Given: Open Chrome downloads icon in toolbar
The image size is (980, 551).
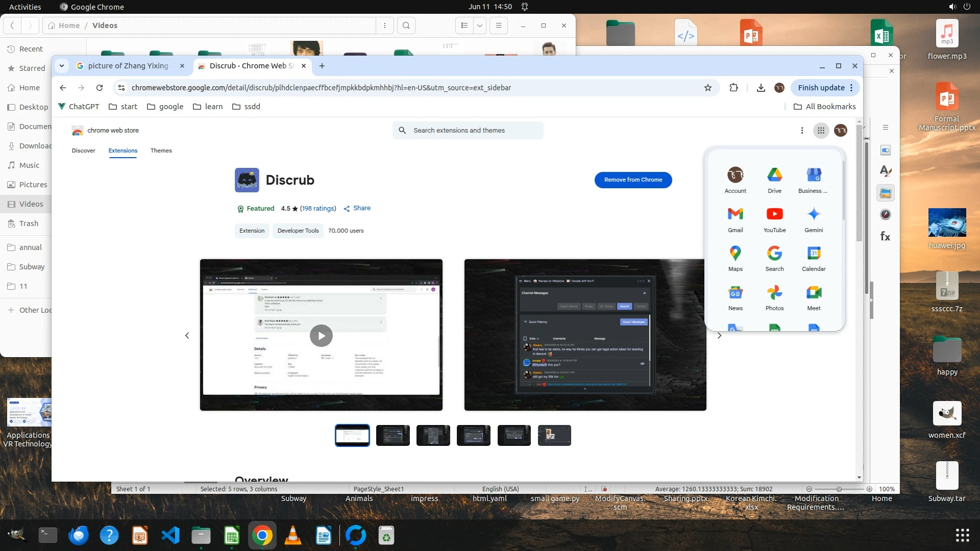Looking at the screenshot, I should coord(761,88).
